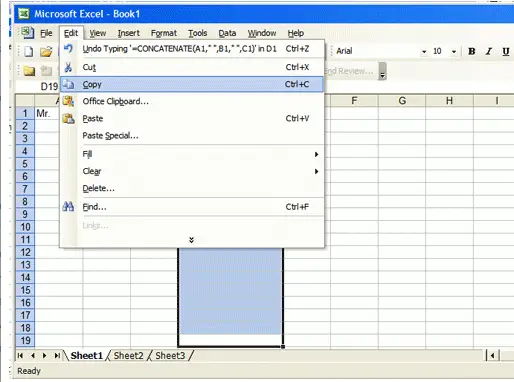The width and height of the screenshot is (514, 382).
Task: Click the Underline formatting button
Action: (506, 51)
